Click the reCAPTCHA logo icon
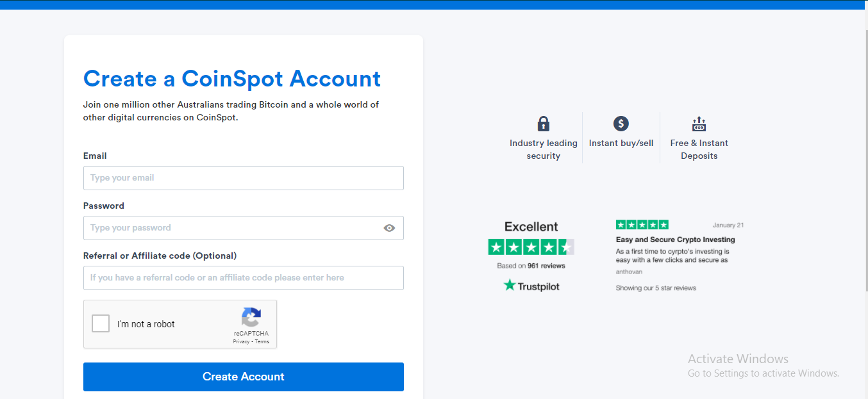868x399 pixels. point(251,317)
